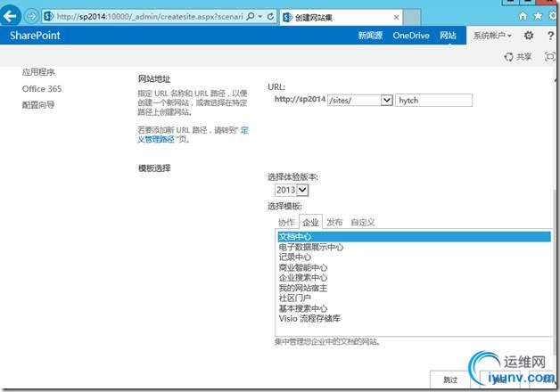Open 配置向导 in the left navigation
560x392 pixels.
click(38, 104)
